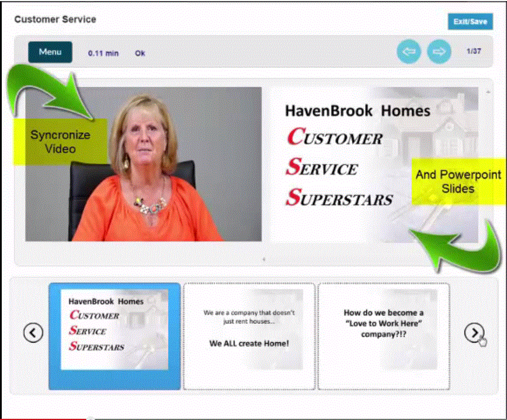
Task: Click the main HavenBrook Homes slide
Action: pos(374,164)
